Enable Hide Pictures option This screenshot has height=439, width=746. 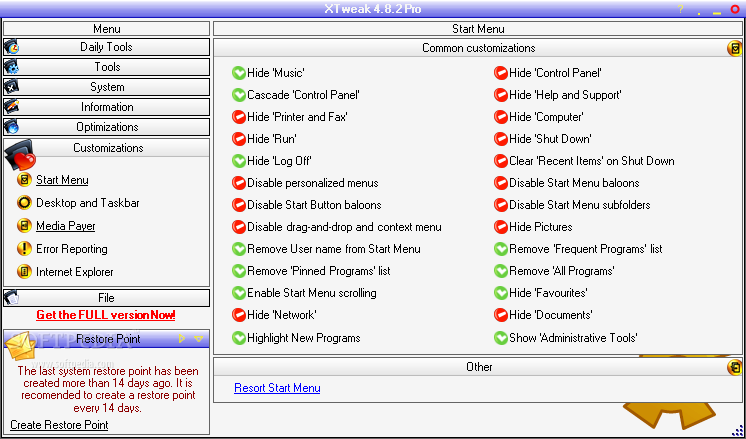[501, 227]
